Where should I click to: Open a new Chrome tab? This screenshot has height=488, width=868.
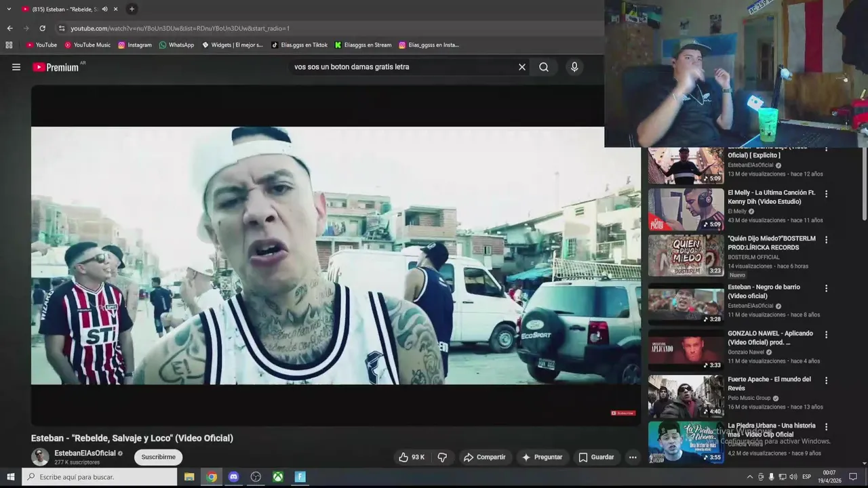[132, 9]
